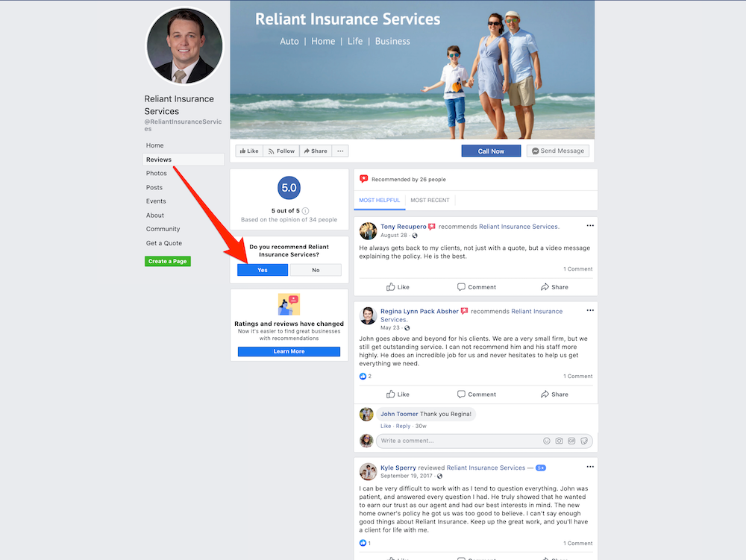Viewport: 746px width, 560px height.
Task: Like John Toomer's comment
Action: point(386,426)
